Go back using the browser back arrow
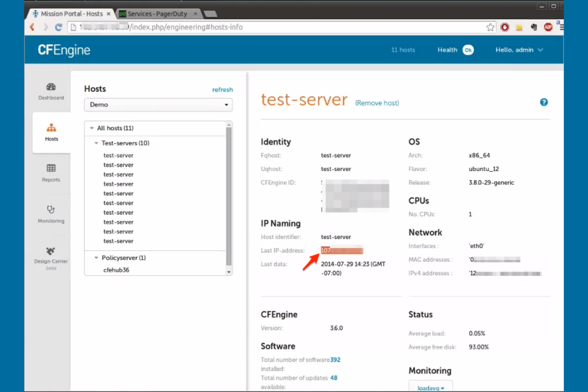Screen dimensions: 588x392 32,27
